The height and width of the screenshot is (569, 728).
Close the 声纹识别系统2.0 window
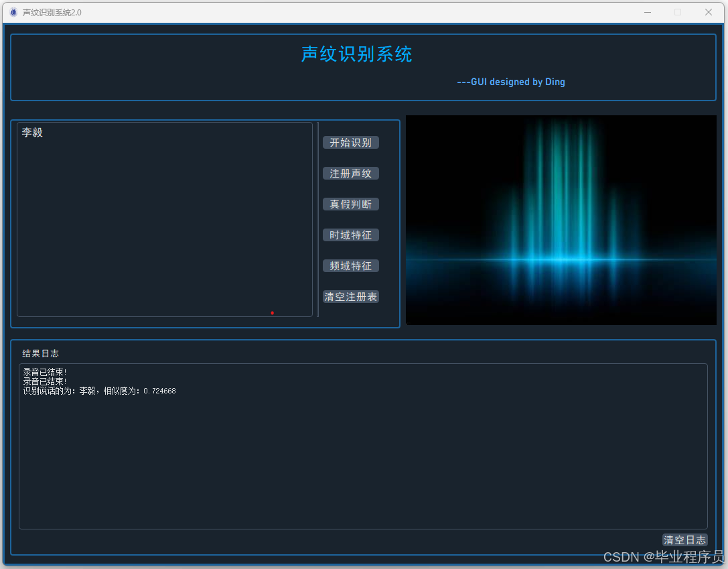click(x=708, y=12)
